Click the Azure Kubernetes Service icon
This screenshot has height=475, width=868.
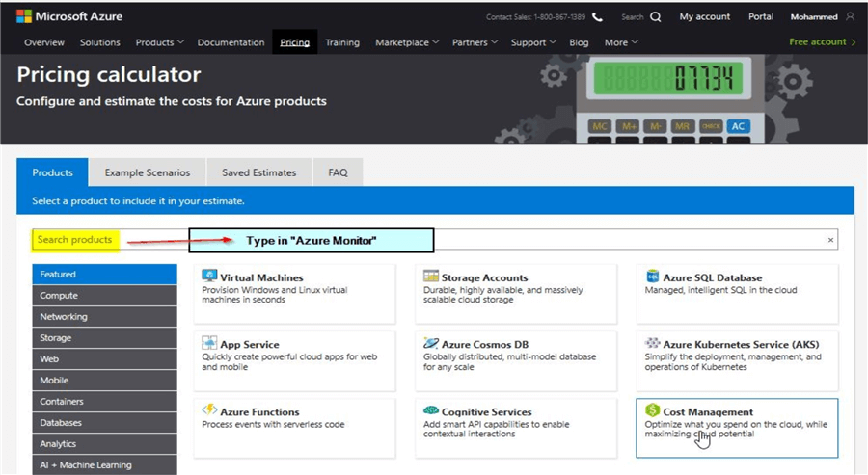coord(653,343)
